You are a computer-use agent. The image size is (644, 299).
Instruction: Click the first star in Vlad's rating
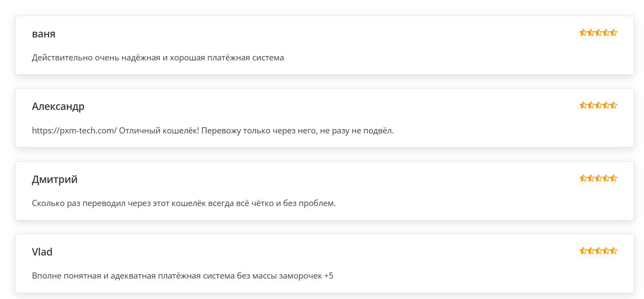[583, 251]
